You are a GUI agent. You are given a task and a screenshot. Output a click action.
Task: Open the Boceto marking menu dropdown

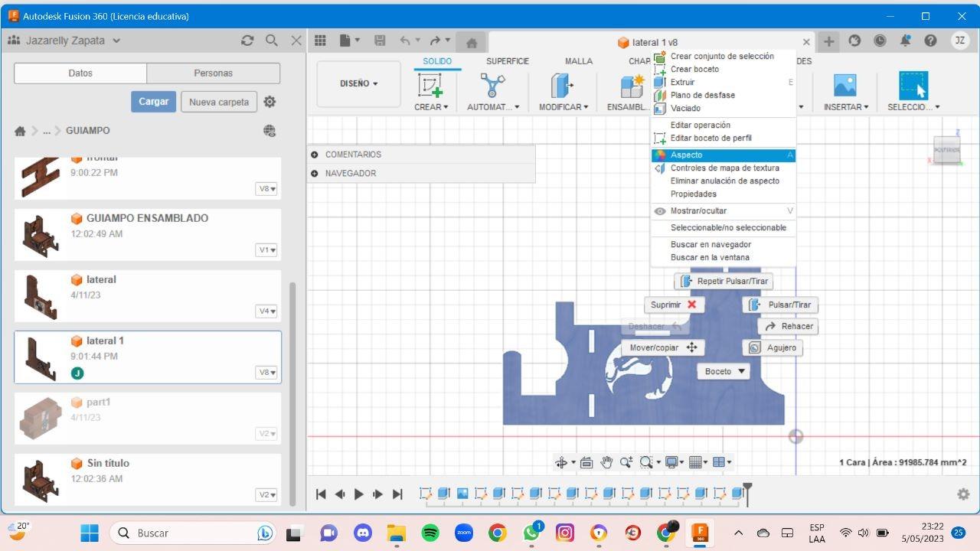[x=723, y=371]
